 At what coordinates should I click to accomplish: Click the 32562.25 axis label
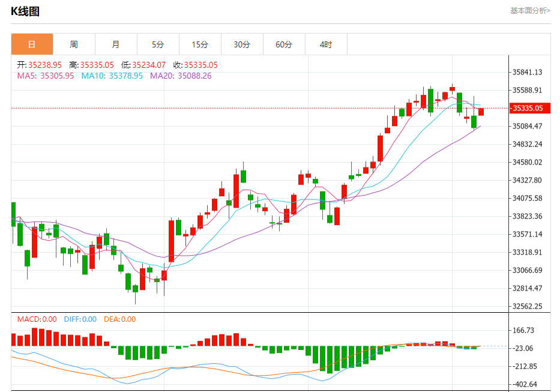[527, 306]
